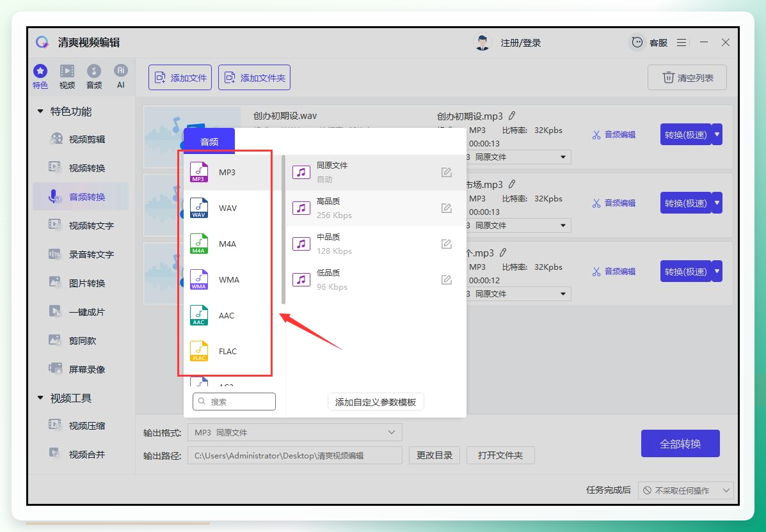The height and width of the screenshot is (532, 766).
Task: Click 添加自定义参数模板 button
Action: [375, 402]
